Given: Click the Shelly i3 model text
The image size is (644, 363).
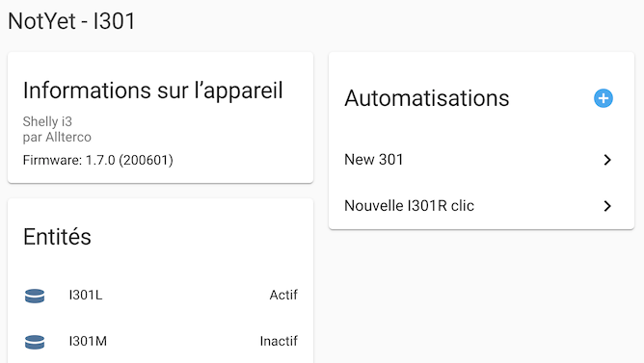Looking at the screenshot, I should click(x=47, y=121).
